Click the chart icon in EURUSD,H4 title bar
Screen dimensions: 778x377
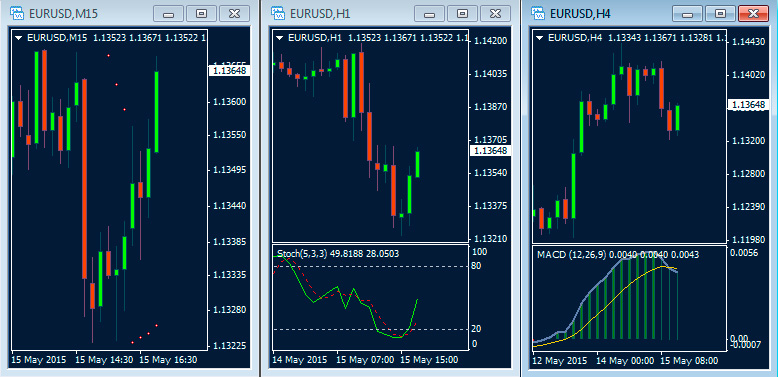pyautogui.click(x=537, y=13)
